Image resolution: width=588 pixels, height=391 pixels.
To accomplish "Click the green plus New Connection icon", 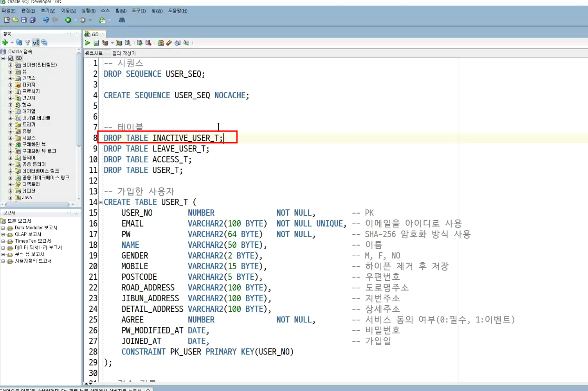I will [x=5, y=42].
